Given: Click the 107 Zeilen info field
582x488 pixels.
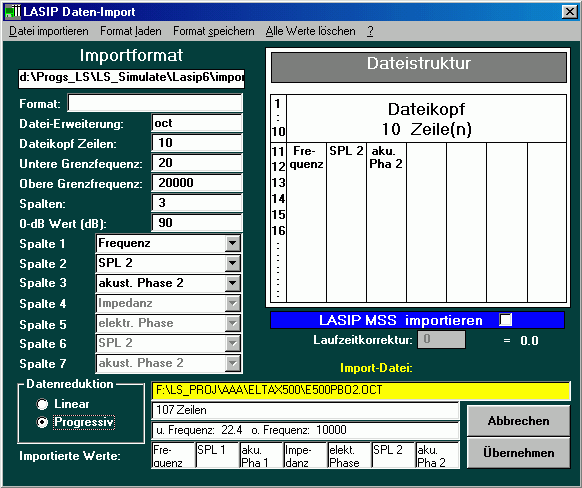Looking at the screenshot, I should click(x=305, y=410).
